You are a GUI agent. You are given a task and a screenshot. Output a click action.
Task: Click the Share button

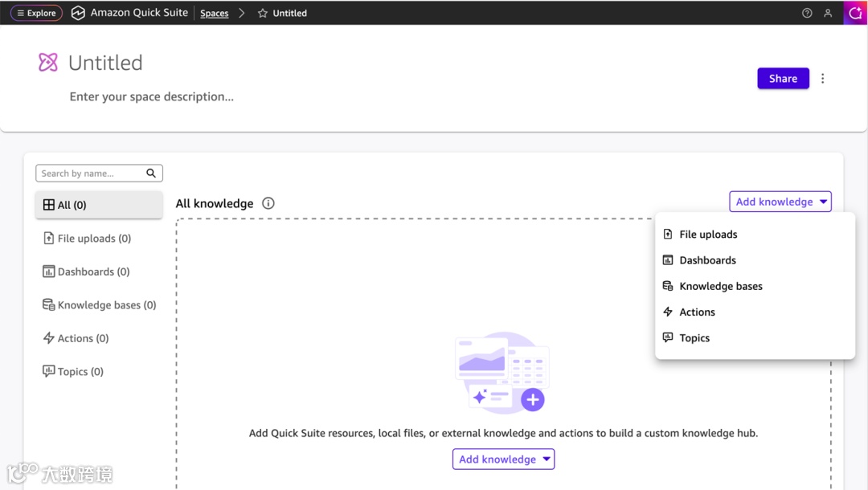pyautogui.click(x=783, y=79)
